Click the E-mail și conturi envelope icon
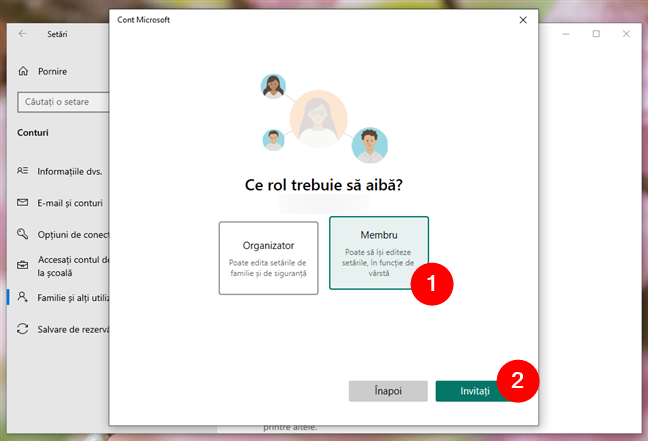This screenshot has width=648, height=441. [x=23, y=203]
